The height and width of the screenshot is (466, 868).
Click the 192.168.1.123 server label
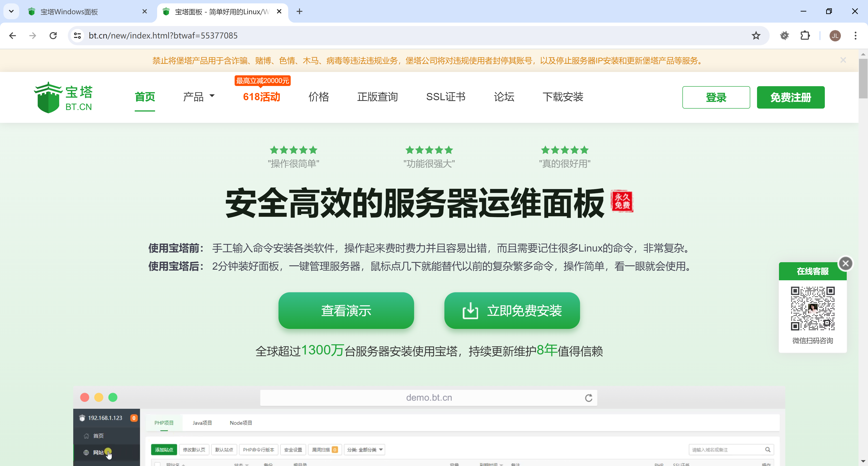[105, 418]
